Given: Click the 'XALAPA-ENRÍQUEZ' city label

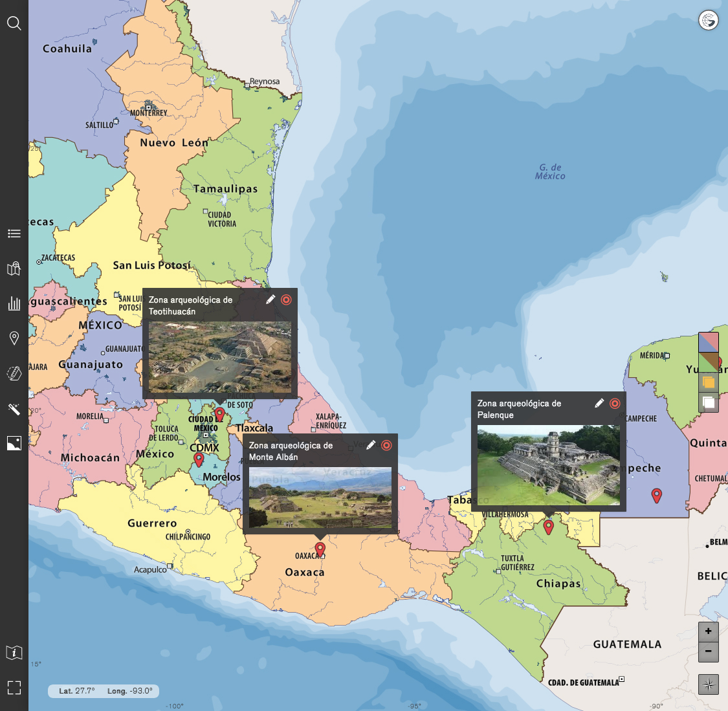Looking at the screenshot, I should (331, 421).
